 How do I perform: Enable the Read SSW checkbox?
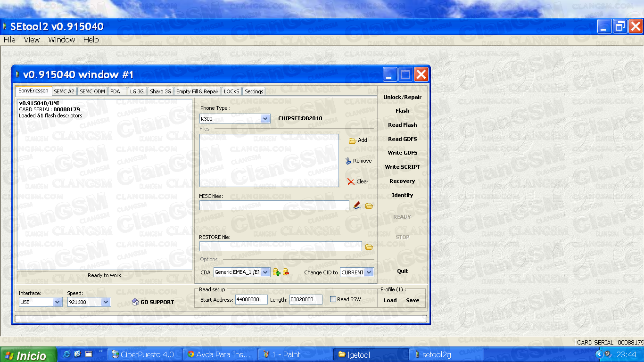click(x=333, y=299)
